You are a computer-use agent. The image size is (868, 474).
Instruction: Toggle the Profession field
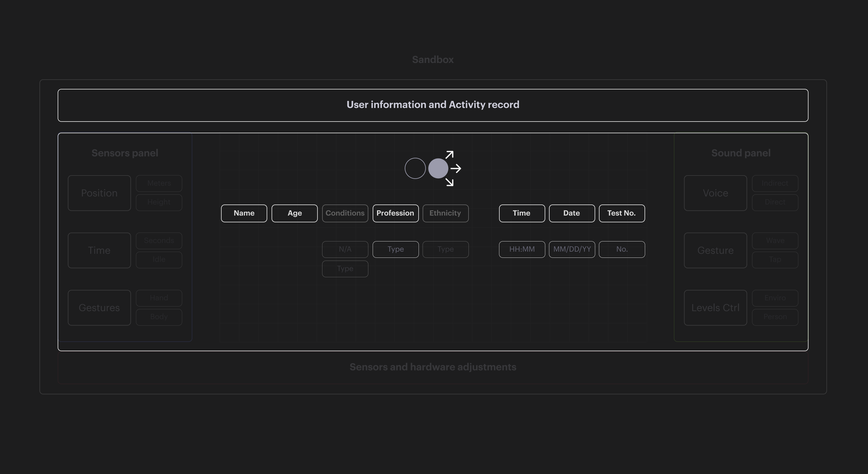pyautogui.click(x=395, y=213)
